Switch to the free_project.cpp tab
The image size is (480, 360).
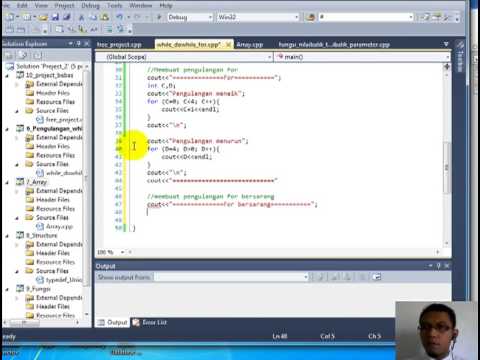[119, 44]
